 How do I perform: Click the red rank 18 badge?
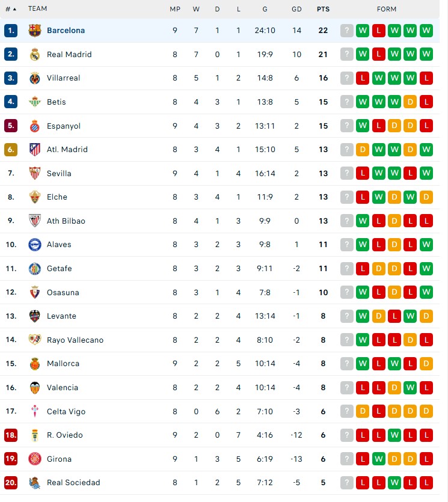tap(11, 435)
